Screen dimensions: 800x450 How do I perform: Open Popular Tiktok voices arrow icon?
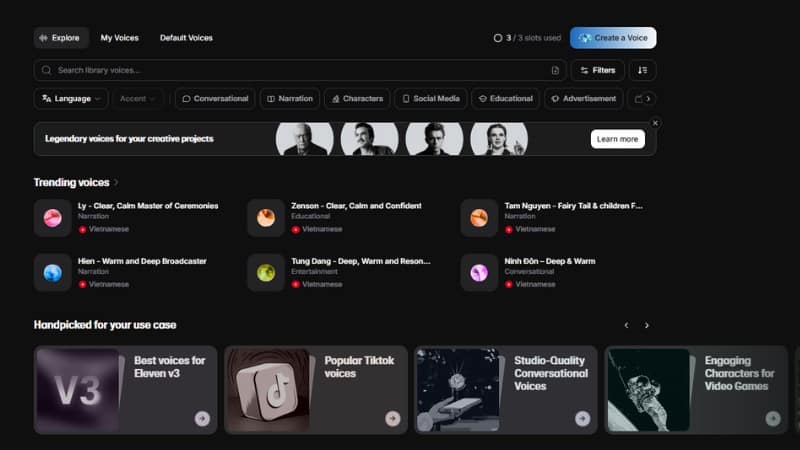coord(392,418)
